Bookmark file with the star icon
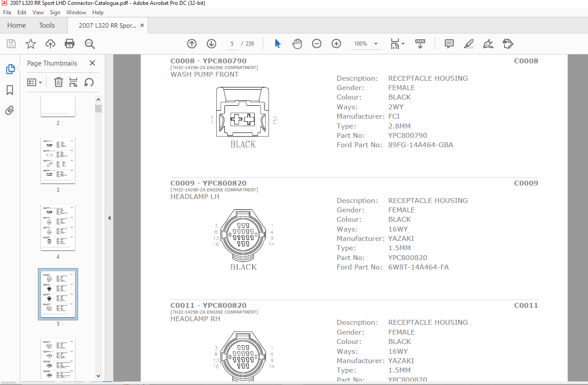The image size is (588, 385). click(31, 44)
